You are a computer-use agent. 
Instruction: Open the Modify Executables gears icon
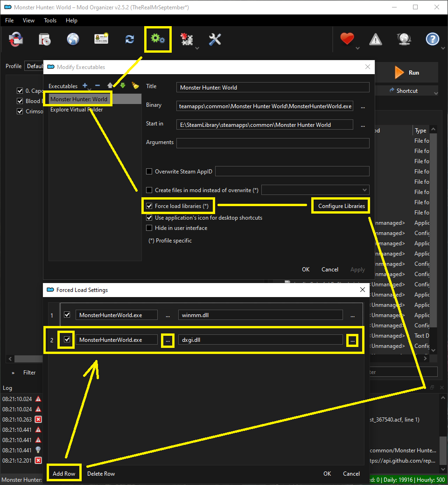point(158,39)
